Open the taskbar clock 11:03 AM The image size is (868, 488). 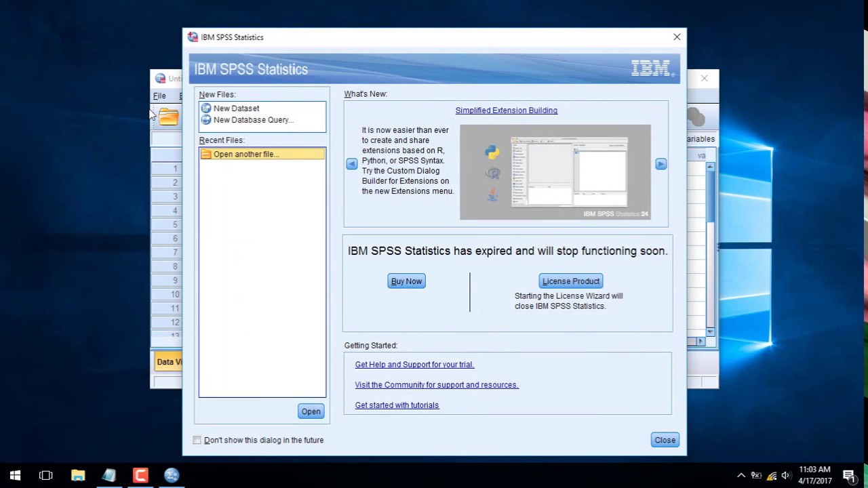814,475
